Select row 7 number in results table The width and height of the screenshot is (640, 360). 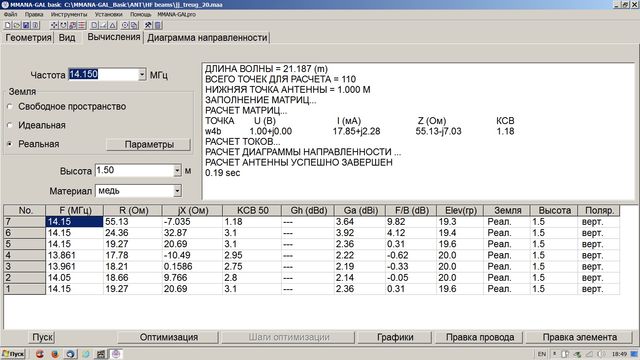(x=24, y=222)
